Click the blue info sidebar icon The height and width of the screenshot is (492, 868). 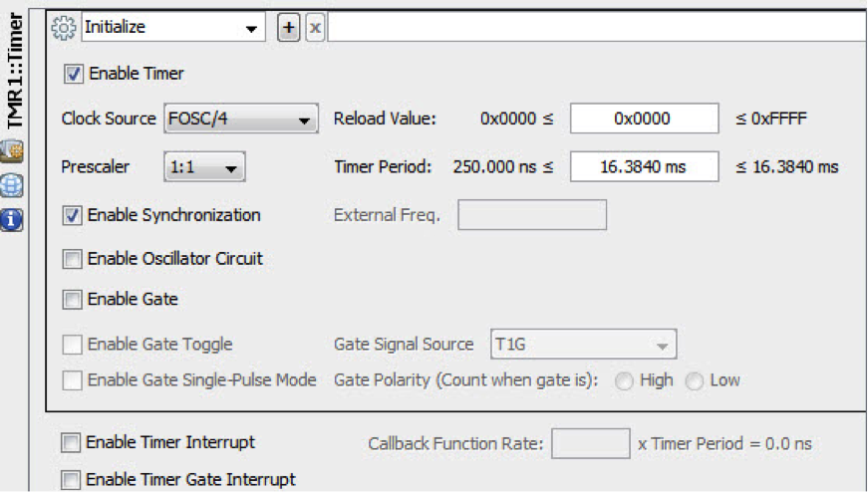point(13,219)
